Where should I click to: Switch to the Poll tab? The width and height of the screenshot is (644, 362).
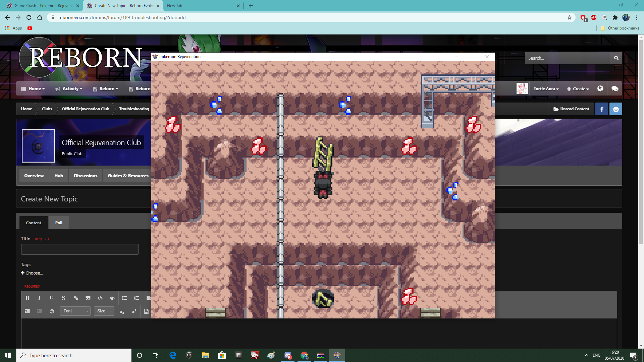59,223
